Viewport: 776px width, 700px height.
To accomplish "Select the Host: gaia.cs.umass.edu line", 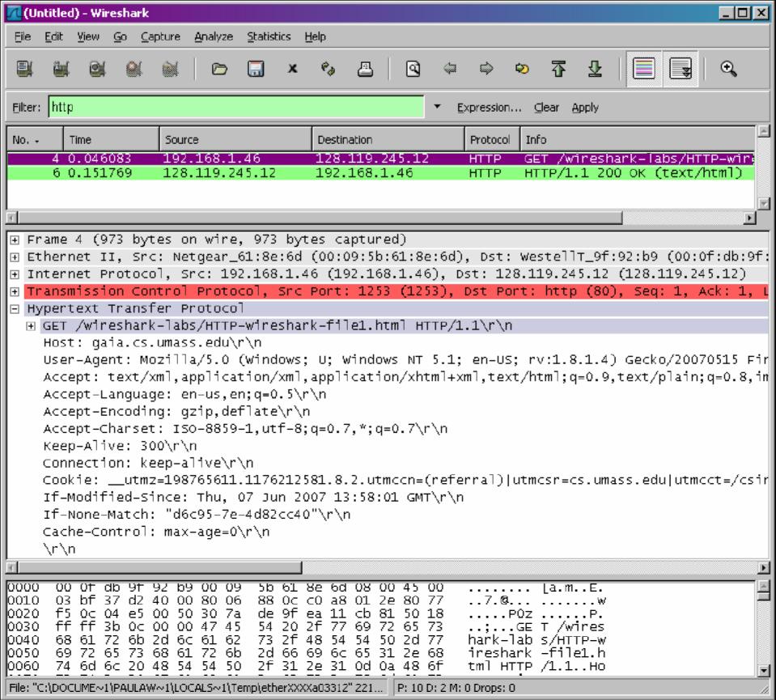I will coord(152,342).
